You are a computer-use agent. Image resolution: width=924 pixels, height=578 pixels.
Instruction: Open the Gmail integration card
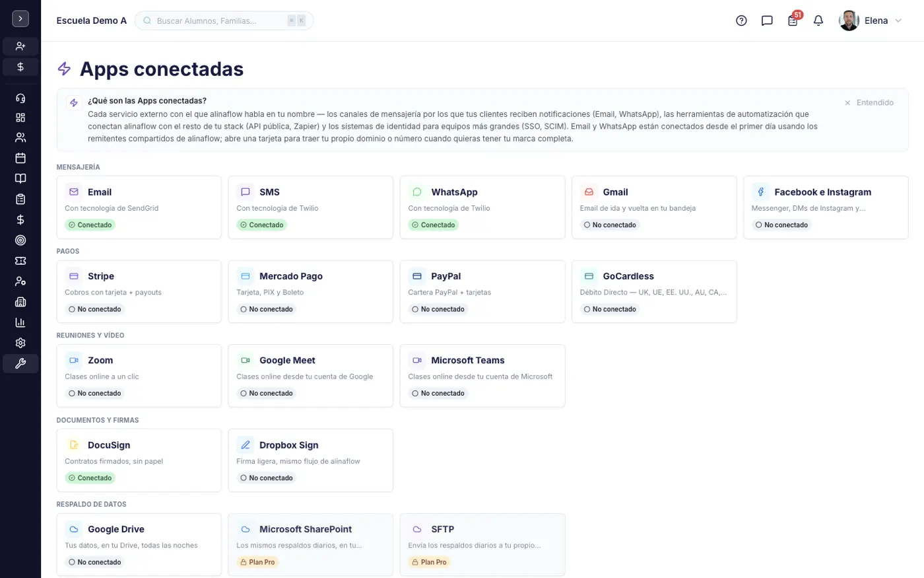pyautogui.click(x=654, y=207)
